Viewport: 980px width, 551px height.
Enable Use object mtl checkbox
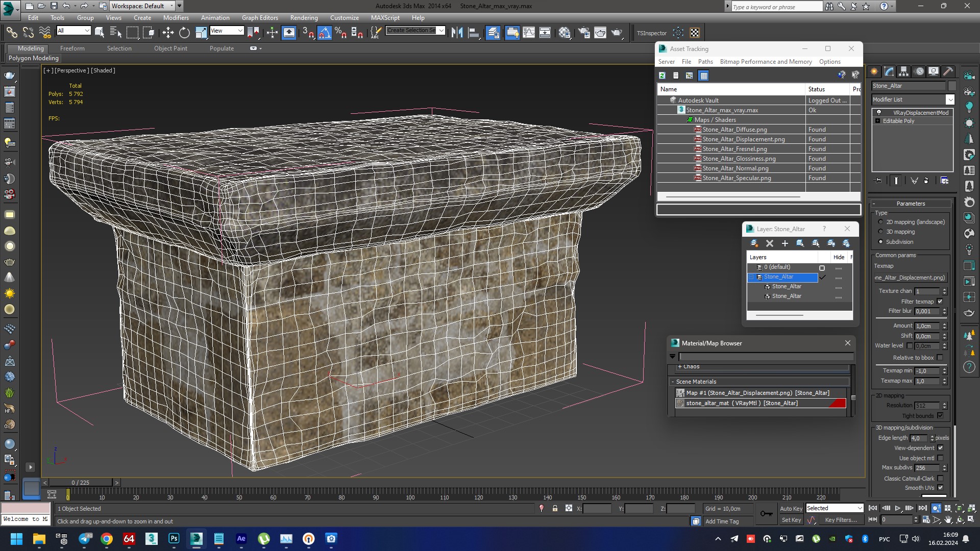coord(940,458)
